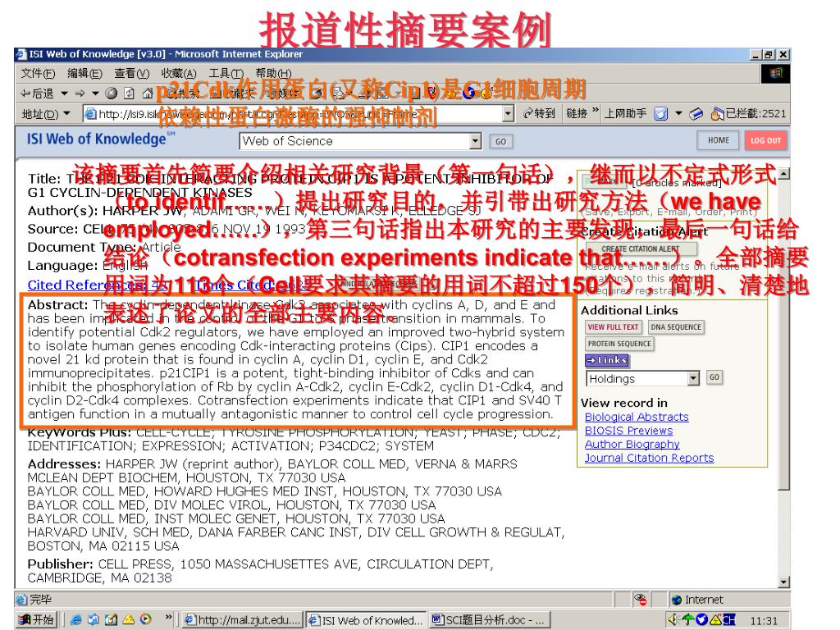This screenshot has width=840, height=630.
Task: Click the 转到 go button
Action: pyautogui.click(x=540, y=113)
